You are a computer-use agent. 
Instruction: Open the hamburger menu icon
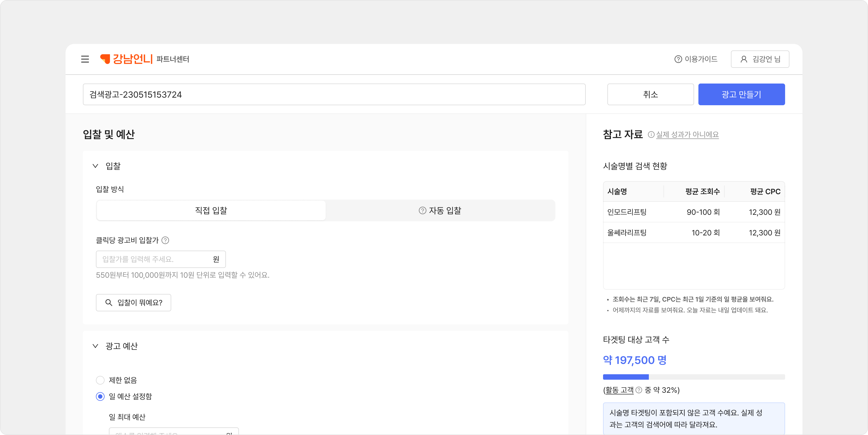pos(85,59)
